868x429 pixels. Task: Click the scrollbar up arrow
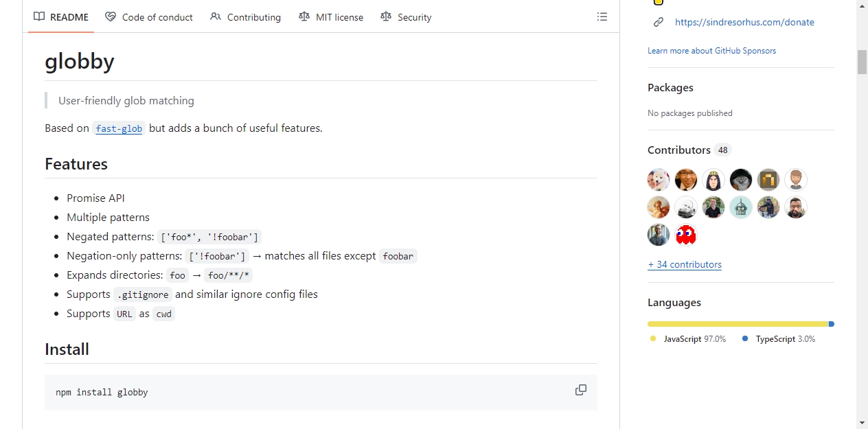click(862, 5)
